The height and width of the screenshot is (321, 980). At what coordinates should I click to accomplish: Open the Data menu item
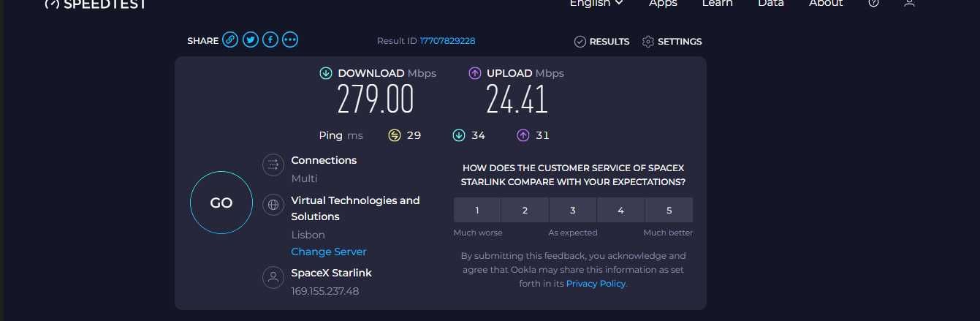(771, 3)
